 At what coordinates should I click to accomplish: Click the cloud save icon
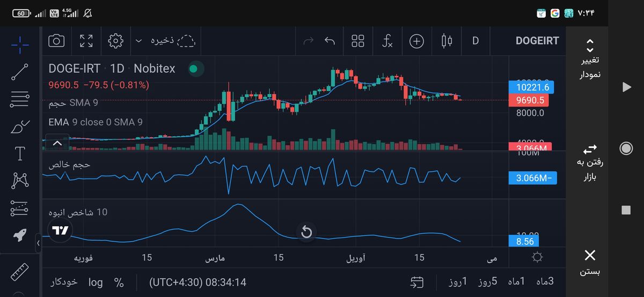186,41
